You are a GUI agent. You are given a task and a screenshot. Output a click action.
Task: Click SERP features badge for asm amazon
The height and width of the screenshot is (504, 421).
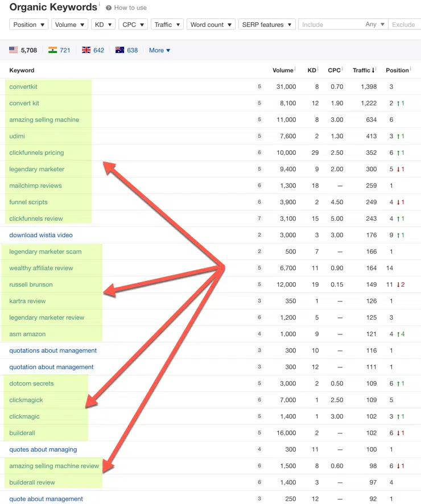click(x=259, y=334)
